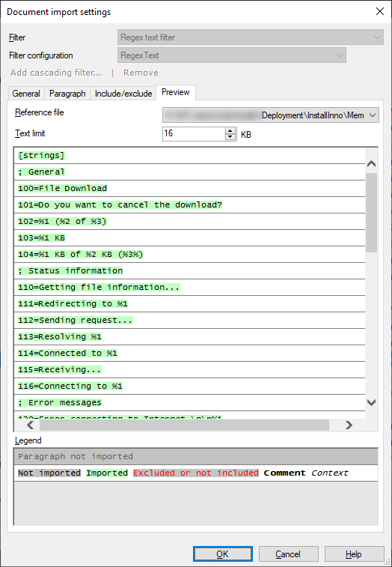Click '111=Redirecting to %1' line
392x567 pixels.
pos(190,304)
